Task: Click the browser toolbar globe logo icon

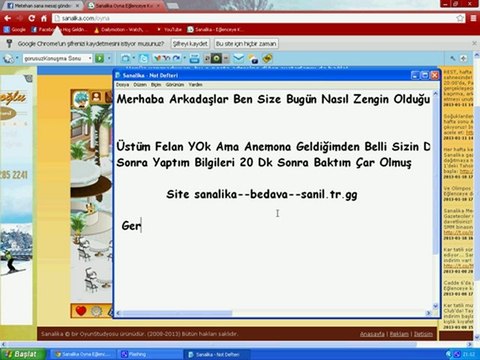Action: tap(9, 59)
